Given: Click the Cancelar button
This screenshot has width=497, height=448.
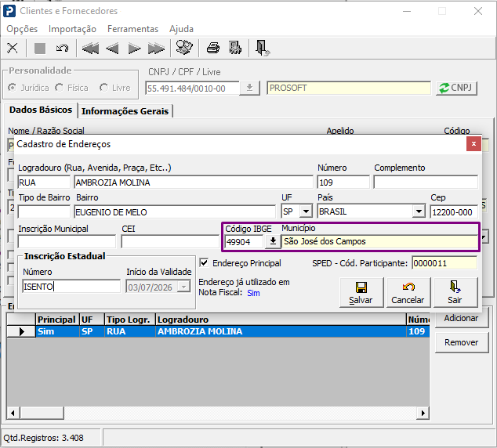Looking at the screenshot, I should point(408,293).
